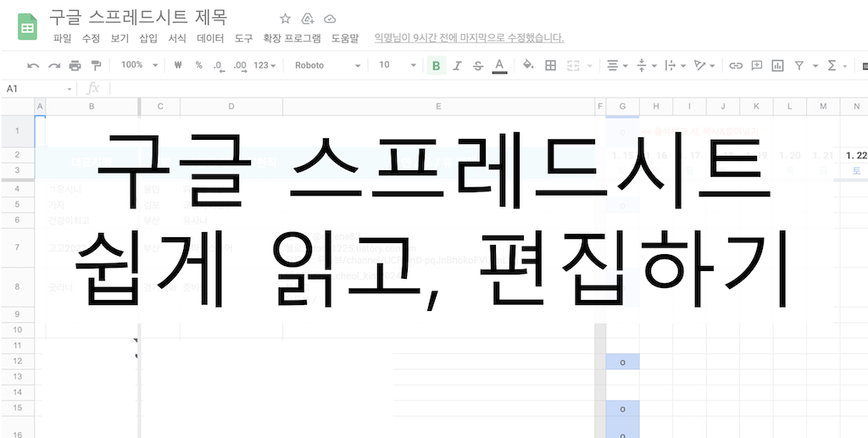This screenshot has height=438, width=868.
Task: Insert a chart
Action: coord(777,66)
